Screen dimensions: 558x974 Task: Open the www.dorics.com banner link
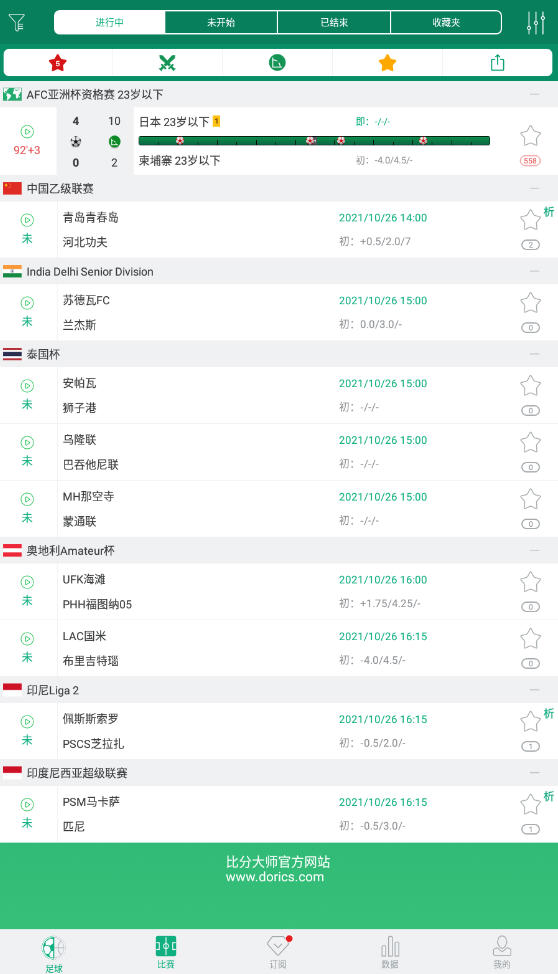(x=275, y=877)
